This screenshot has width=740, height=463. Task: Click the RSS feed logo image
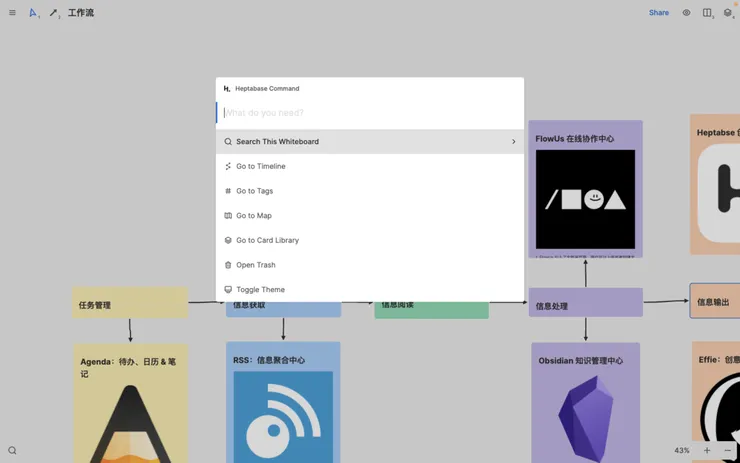tap(283, 417)
